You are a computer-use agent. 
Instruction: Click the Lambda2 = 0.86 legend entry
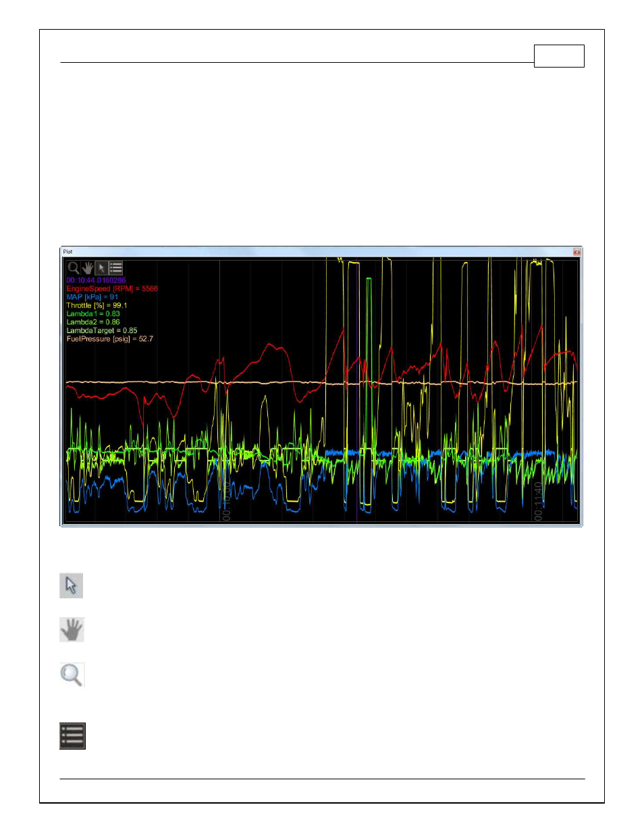tap(93, 322)
